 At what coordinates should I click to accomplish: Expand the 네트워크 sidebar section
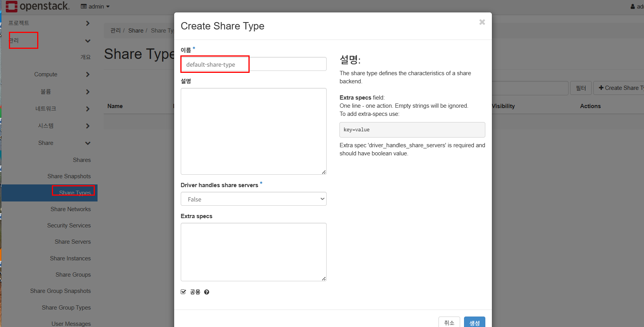(x=87, y=109)
